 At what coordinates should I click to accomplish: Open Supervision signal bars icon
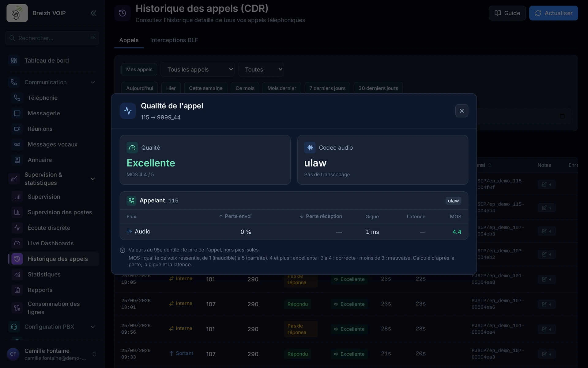pyautogui.click(x=17, y=197)
